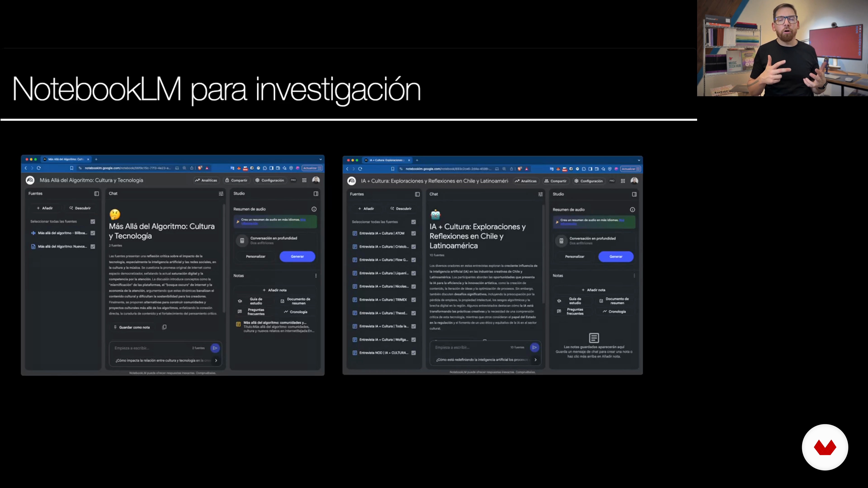Open Actualizar browser menu in IA + Cultura window
Viewport: 868px width, 488px height.
tap(630, 169)
